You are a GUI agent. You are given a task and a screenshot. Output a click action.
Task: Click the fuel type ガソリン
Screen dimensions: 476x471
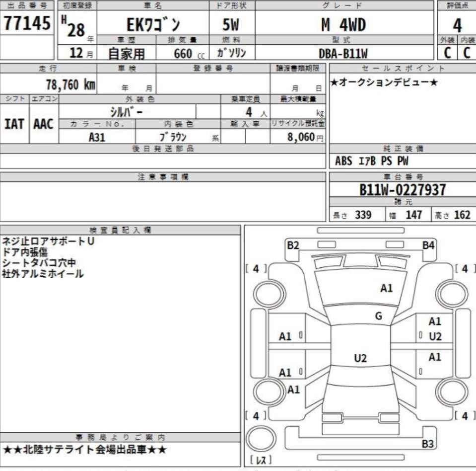click(231, 53)
